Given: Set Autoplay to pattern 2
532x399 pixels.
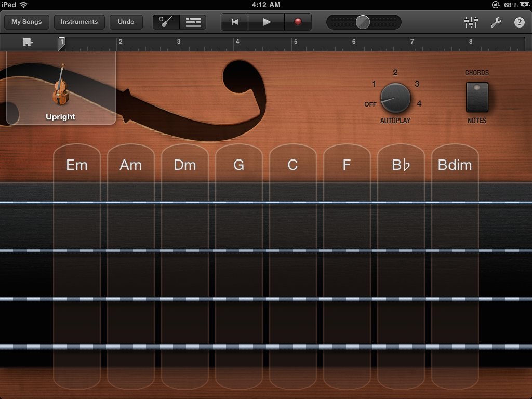Looking at the screenshot, I should coord(395,72).
